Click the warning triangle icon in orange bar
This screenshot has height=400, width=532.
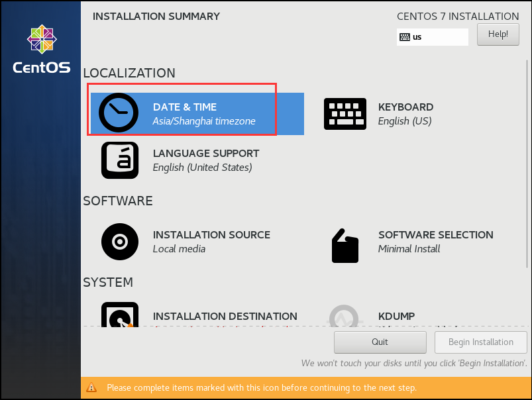tap(91, 387)
